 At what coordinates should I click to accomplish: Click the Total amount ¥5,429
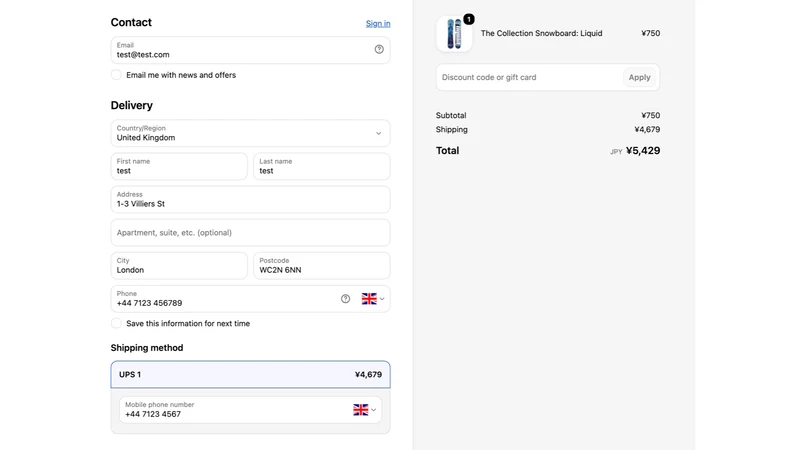click(643, 151)
